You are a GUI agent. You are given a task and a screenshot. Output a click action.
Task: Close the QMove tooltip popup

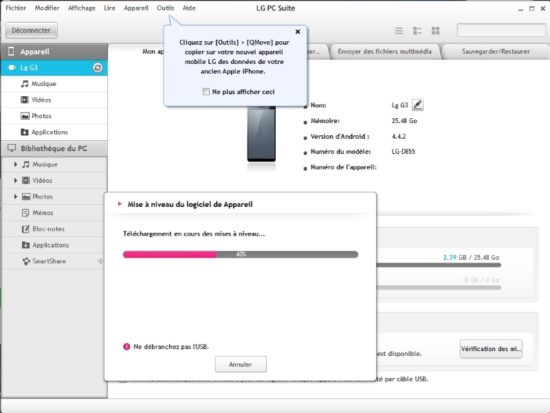pyautogui.click(x=298, y=32)
